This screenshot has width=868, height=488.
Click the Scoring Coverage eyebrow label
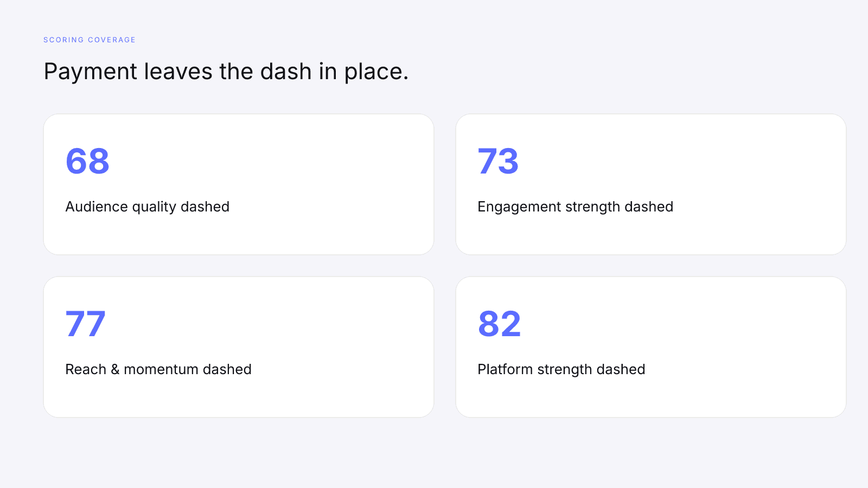[x=90, y=40]
